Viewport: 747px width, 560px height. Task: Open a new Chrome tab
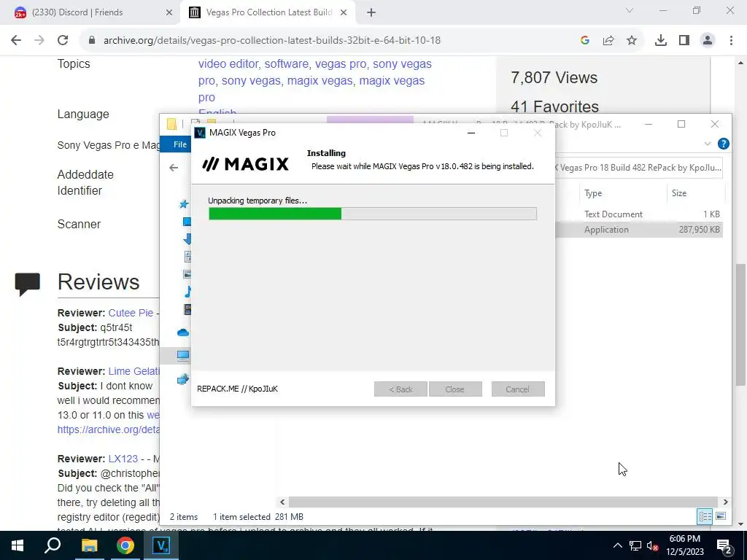tap(371, 12)
